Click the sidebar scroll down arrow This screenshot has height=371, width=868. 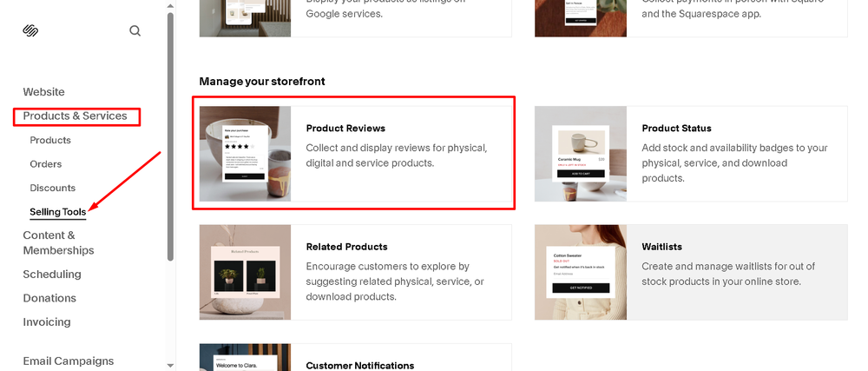click(170, 366)
